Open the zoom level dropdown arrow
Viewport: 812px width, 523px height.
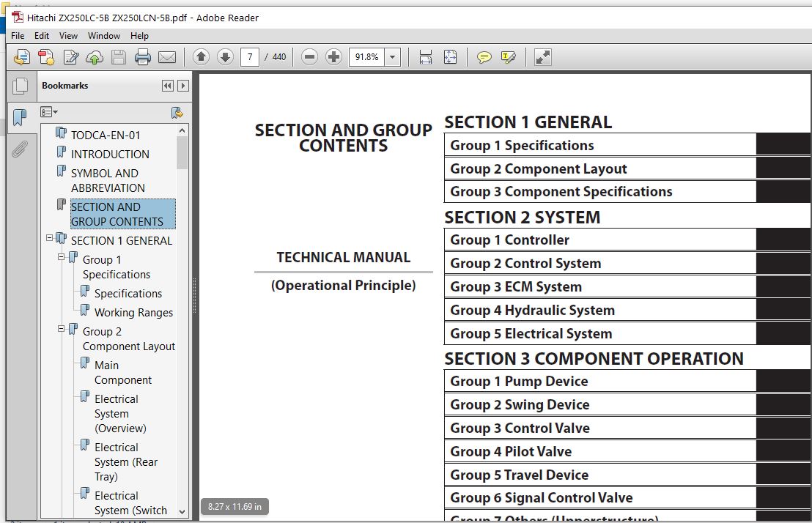393,57
